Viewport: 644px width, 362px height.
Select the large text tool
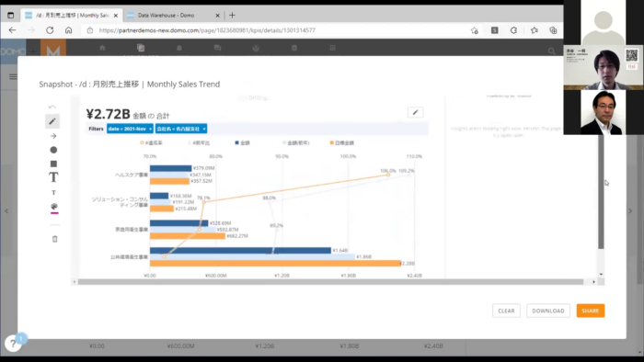53,177
